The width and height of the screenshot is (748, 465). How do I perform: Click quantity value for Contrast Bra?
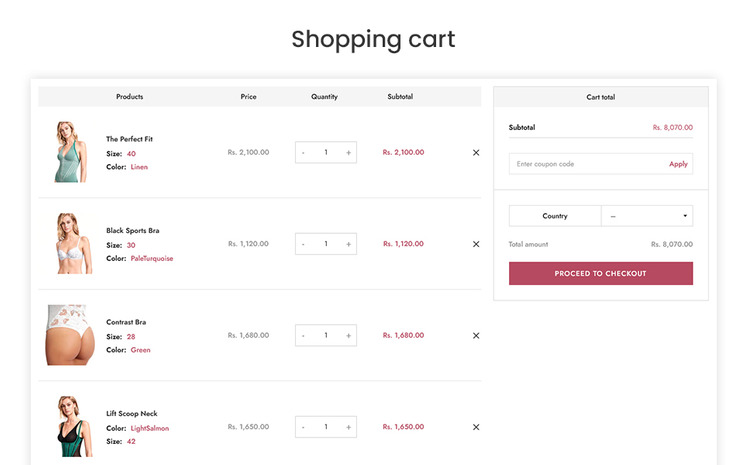click(326, 336)
